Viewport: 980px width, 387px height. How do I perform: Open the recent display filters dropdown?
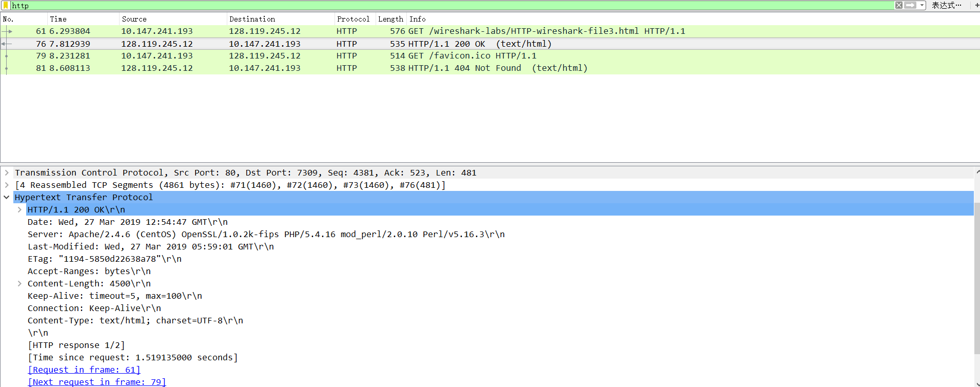[922, 5]
